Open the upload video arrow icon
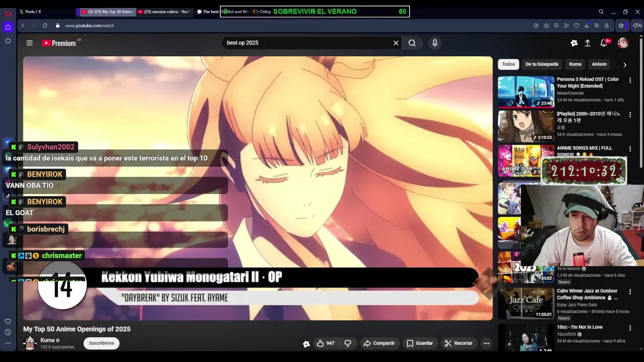 [x=587, y=43]
